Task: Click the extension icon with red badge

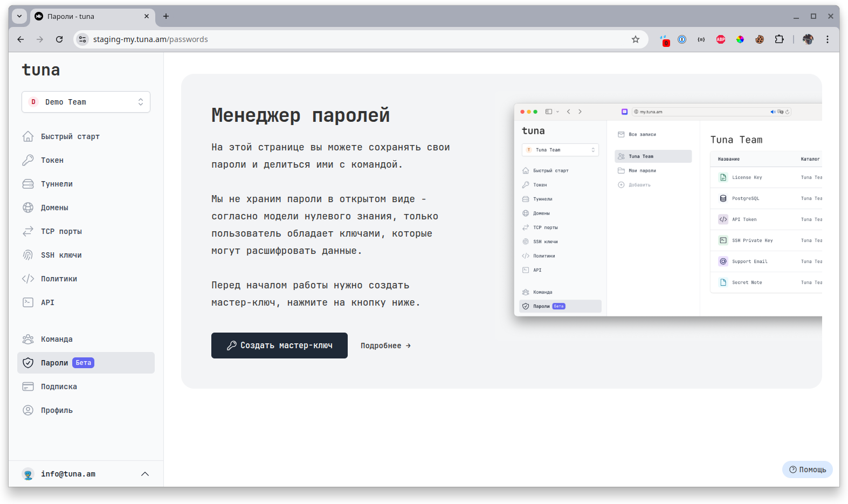Action: tap(664, 40)
